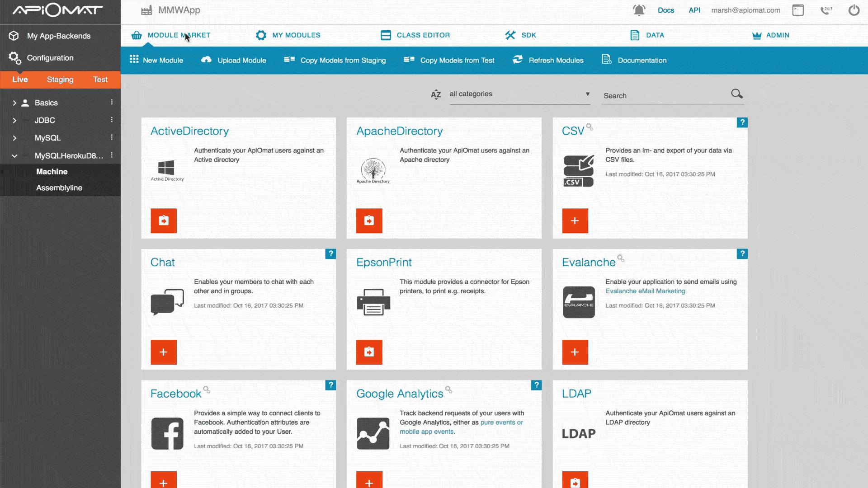
Task: Open the SDK tab
Action: [520, 35]
